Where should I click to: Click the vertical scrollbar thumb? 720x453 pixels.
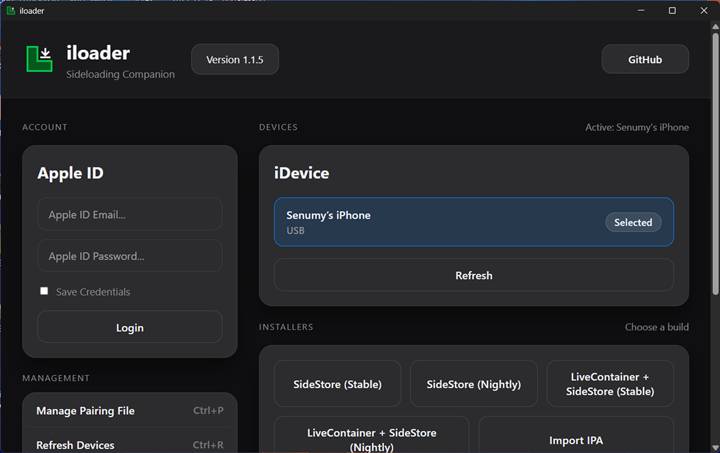[x=715, y=163]
